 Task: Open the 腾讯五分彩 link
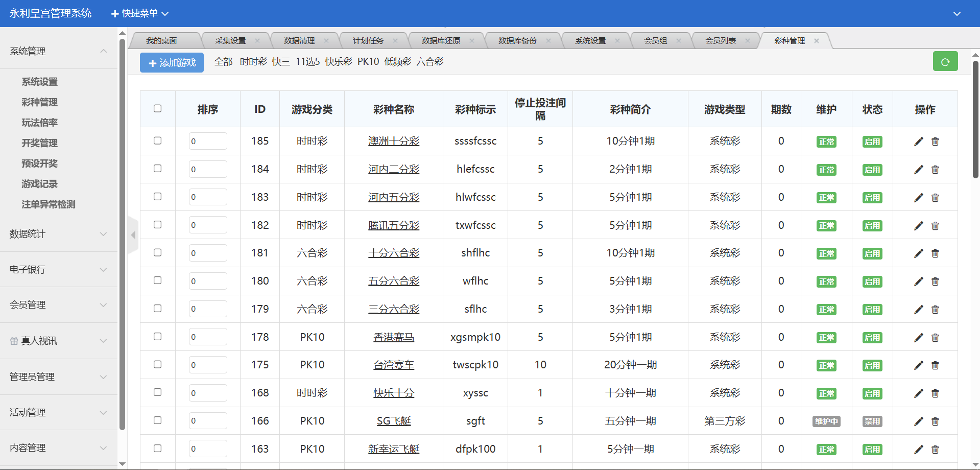pos(393,225)
